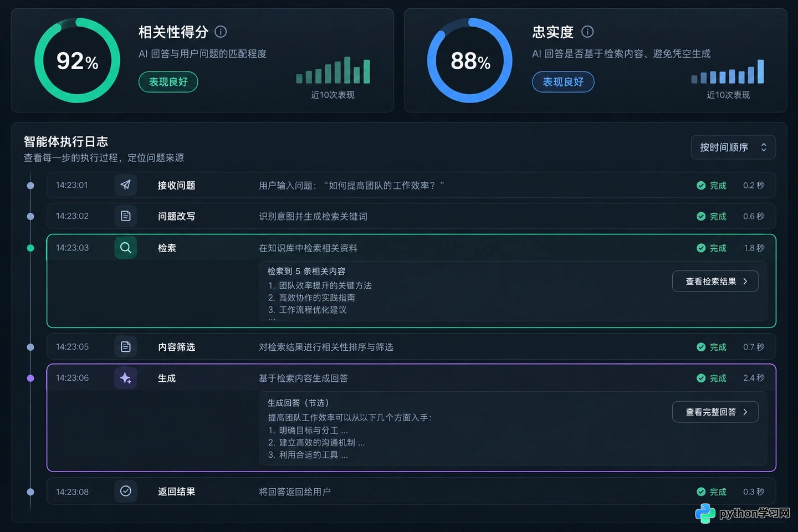Click the info icon next to 忠实度

coord(587,32)
